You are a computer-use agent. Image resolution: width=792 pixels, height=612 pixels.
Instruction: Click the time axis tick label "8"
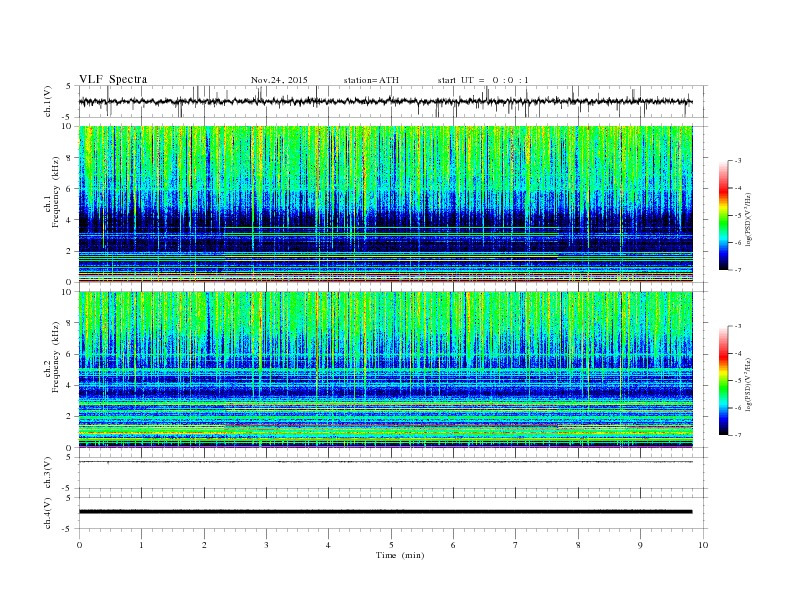pyautogui.click(x=578, y=545)
